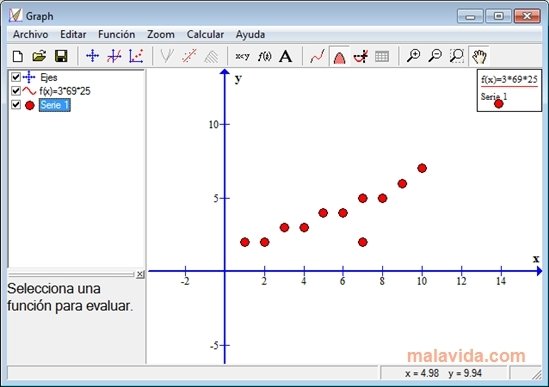This screenshot has height=387, width=549.
Task: Click the insert tangent toolbar icon
Action: (167, 56)
